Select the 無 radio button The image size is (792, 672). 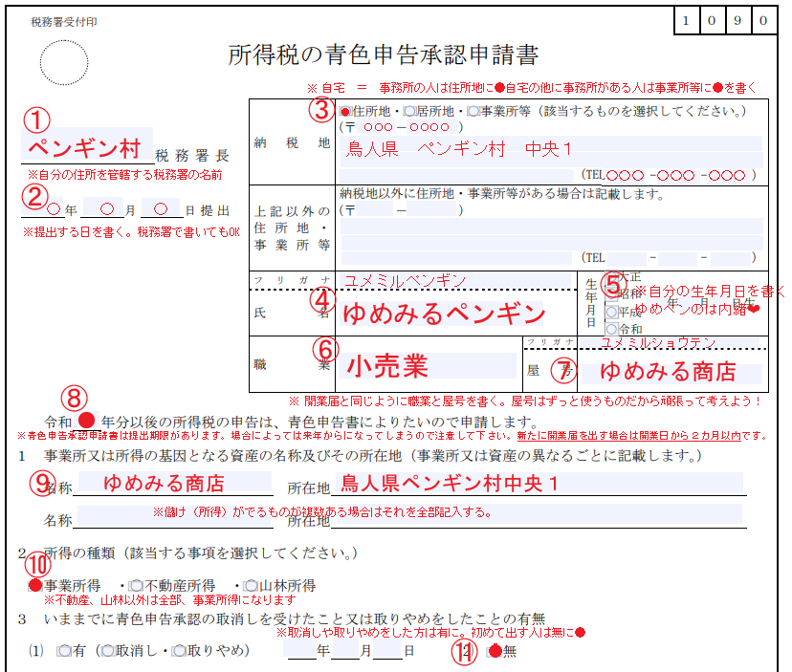coord(495,651)
